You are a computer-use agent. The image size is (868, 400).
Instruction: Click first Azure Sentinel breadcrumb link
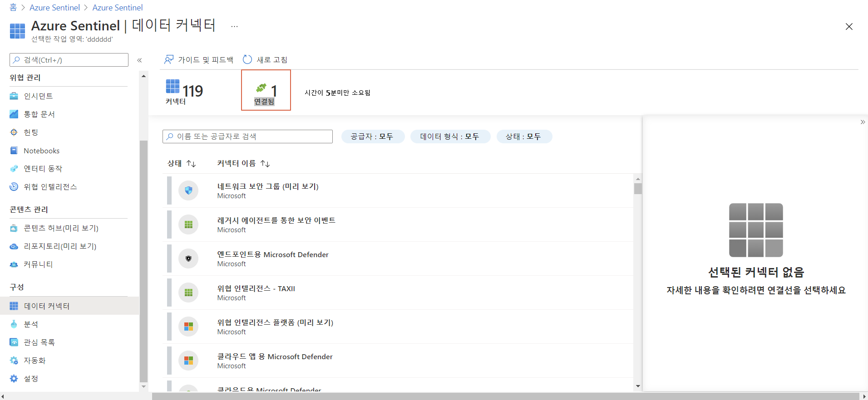54,8
